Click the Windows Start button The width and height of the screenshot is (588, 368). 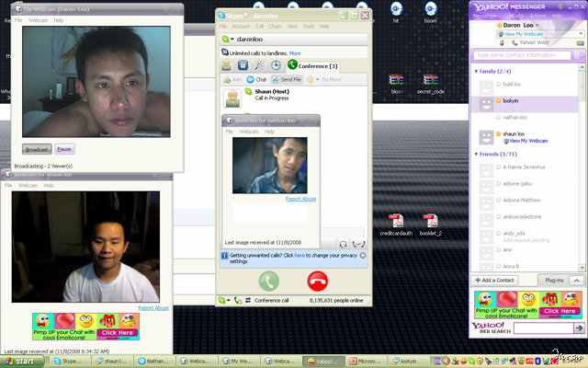coord(20,362)
